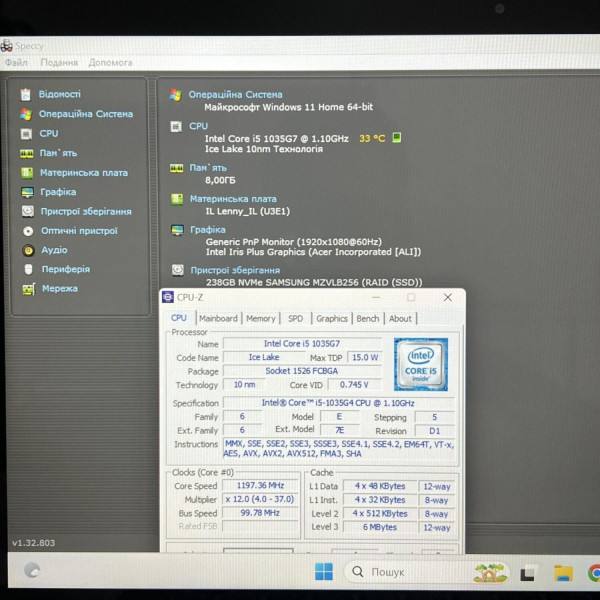This screenshot has height=600, width=600.
Task: Click the version text v1.32.803
Action: click(x=33, y=543)
